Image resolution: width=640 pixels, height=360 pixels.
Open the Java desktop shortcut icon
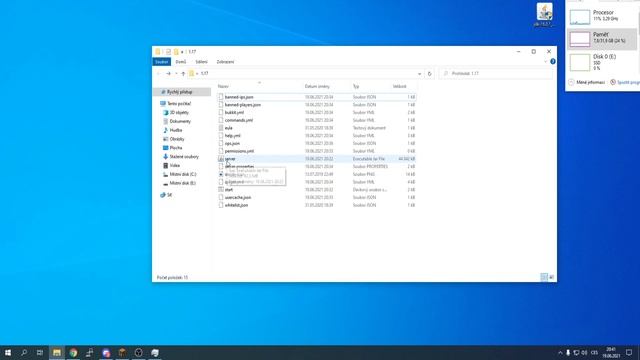[x=544, y=15]
